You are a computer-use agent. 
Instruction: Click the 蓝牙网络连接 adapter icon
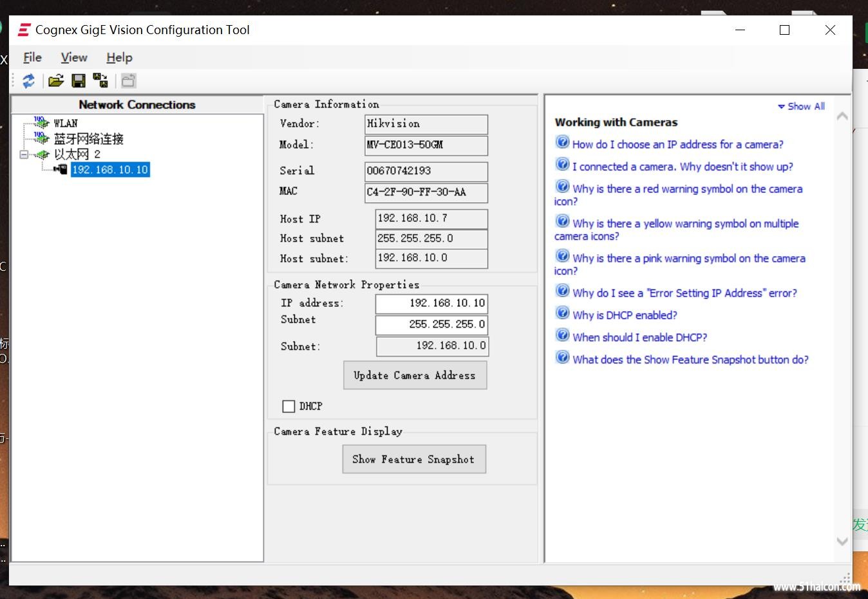pos(42,138)
